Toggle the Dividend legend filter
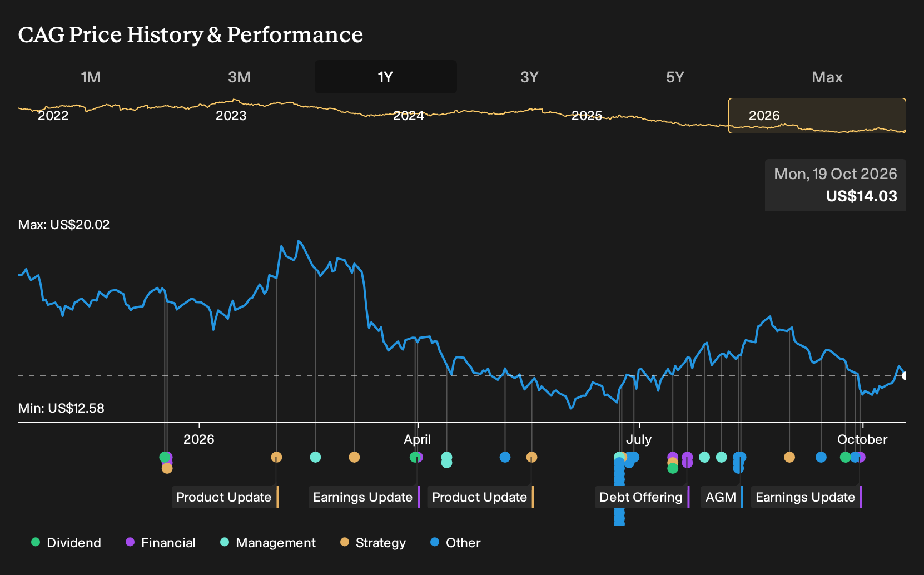 (x=66, y=542)
